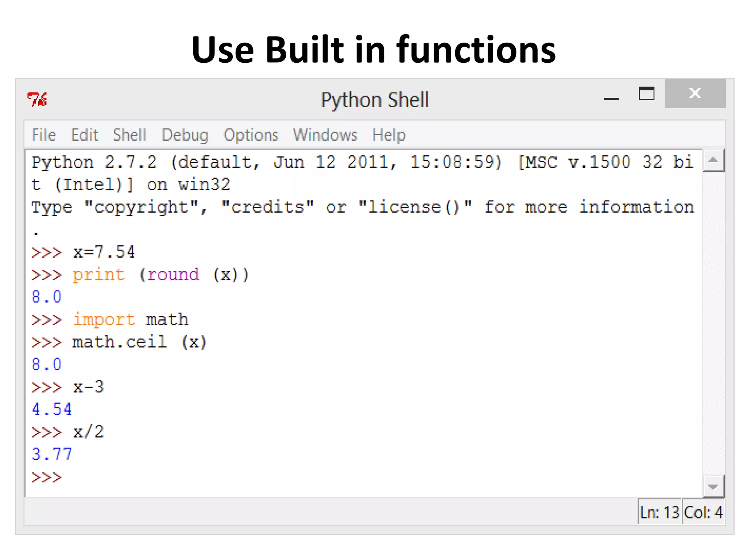Minimize the Python Shell window

611,98
